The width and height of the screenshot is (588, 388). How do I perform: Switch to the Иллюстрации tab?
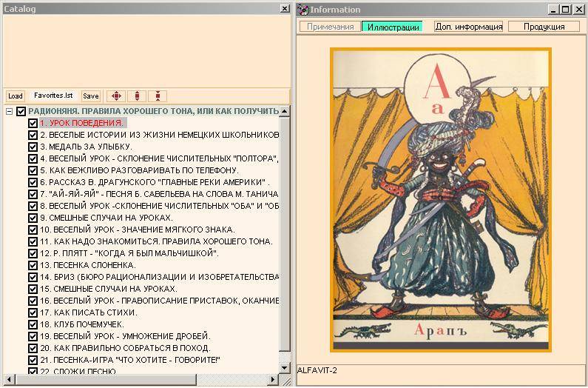click(393, 27)
